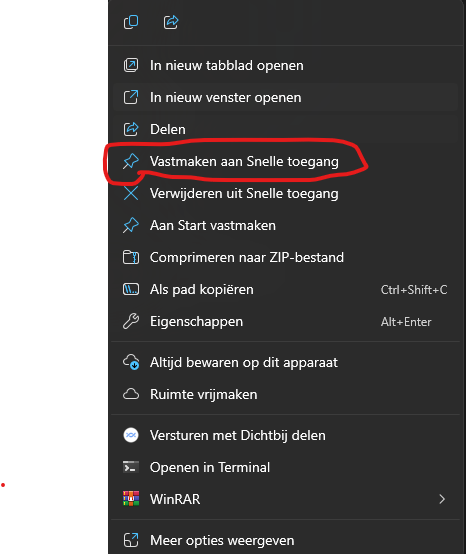Click the Terminal icon
The image size is (466, 554).
point(131,467)
